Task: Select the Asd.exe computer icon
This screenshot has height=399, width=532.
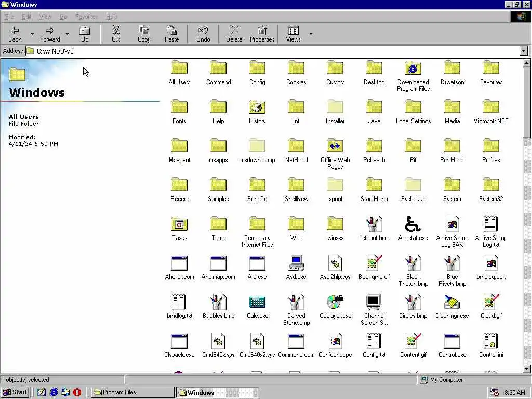Action: tap(296, 263)
